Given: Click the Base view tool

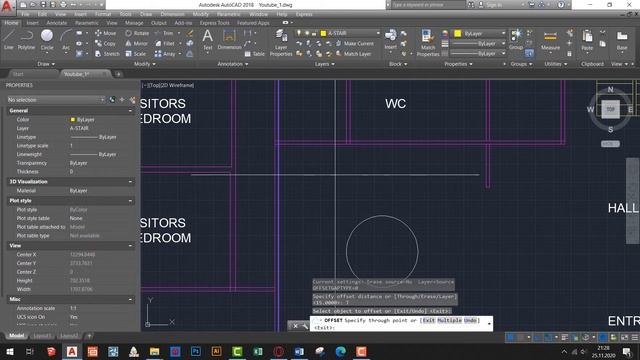Looking at the screenshot, I should click(x=622, y=40).
